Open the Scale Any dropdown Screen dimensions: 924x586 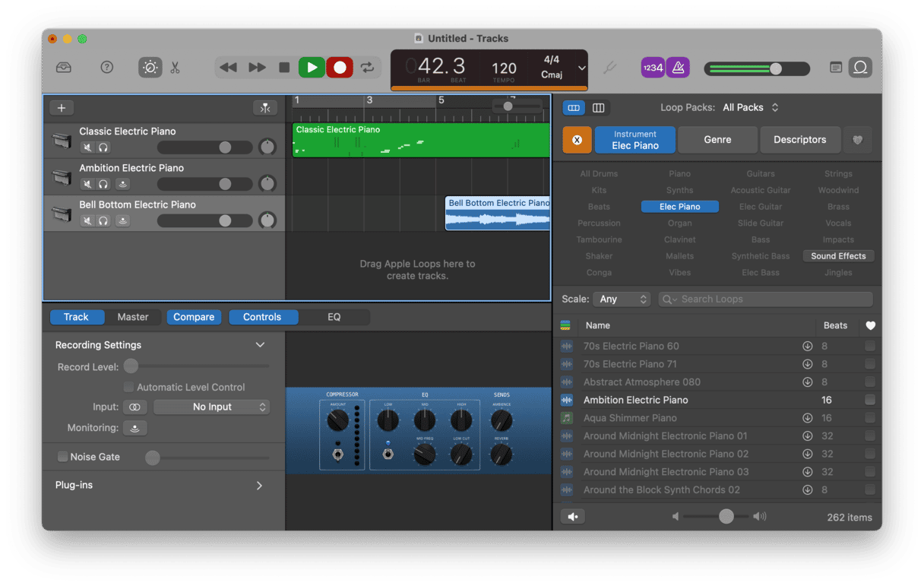[622, 299]
